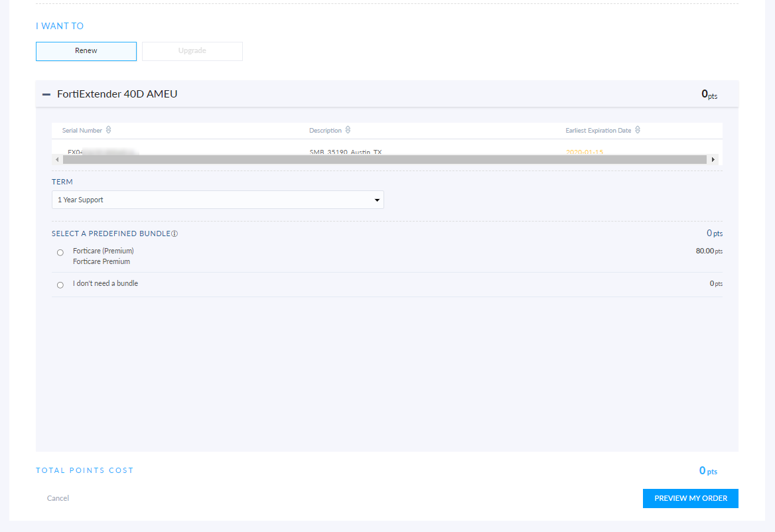The image size is (775, 532).
Task: Click the horizontal scrollbar below the device row
Action: (x=385, y=159)
